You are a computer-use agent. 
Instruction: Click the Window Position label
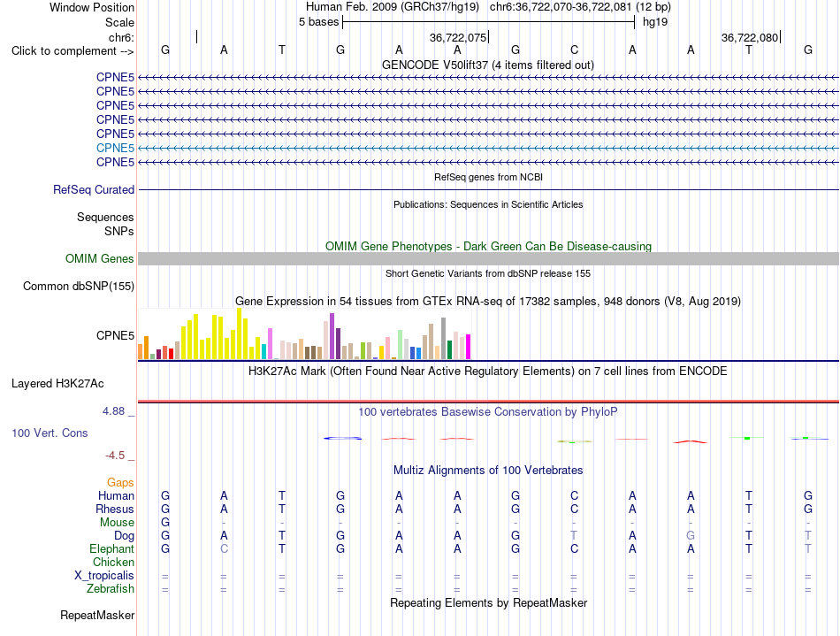click(92, 7)
